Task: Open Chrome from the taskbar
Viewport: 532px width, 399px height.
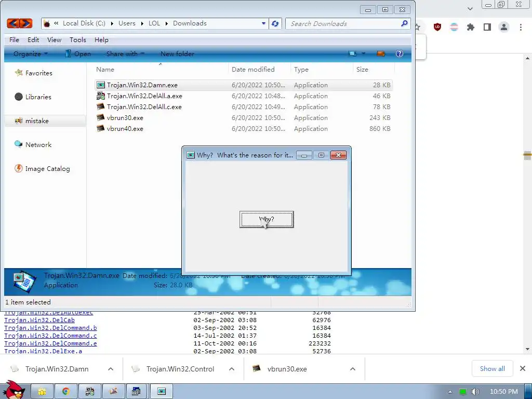Action: point(66,392)
